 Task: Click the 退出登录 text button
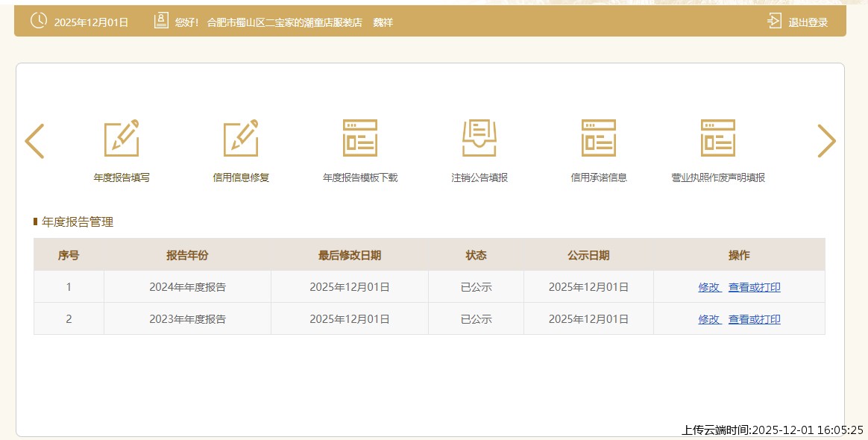pyautogui.click(x=808, y=22)
